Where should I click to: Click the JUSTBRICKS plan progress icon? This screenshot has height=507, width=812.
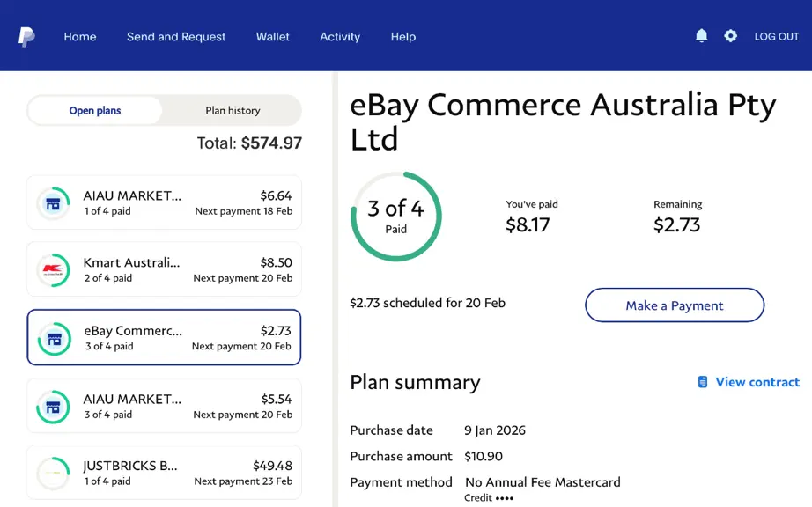coord(54,473)
